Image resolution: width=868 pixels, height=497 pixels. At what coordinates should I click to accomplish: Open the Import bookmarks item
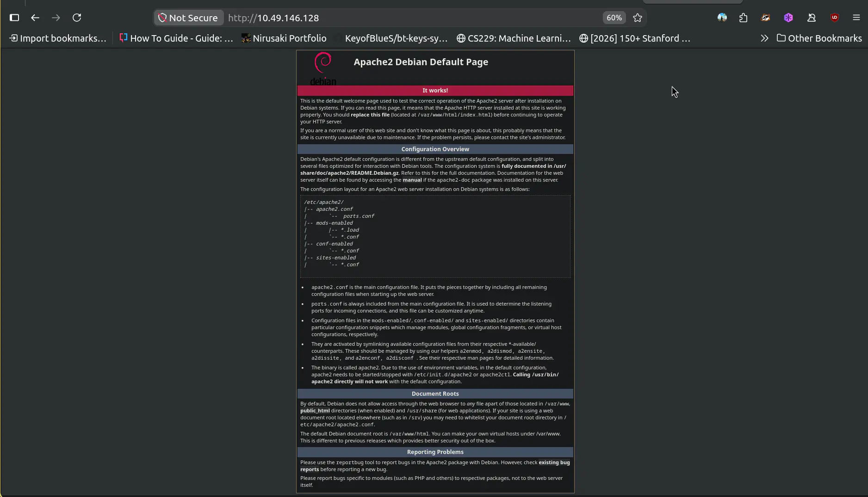58,38
